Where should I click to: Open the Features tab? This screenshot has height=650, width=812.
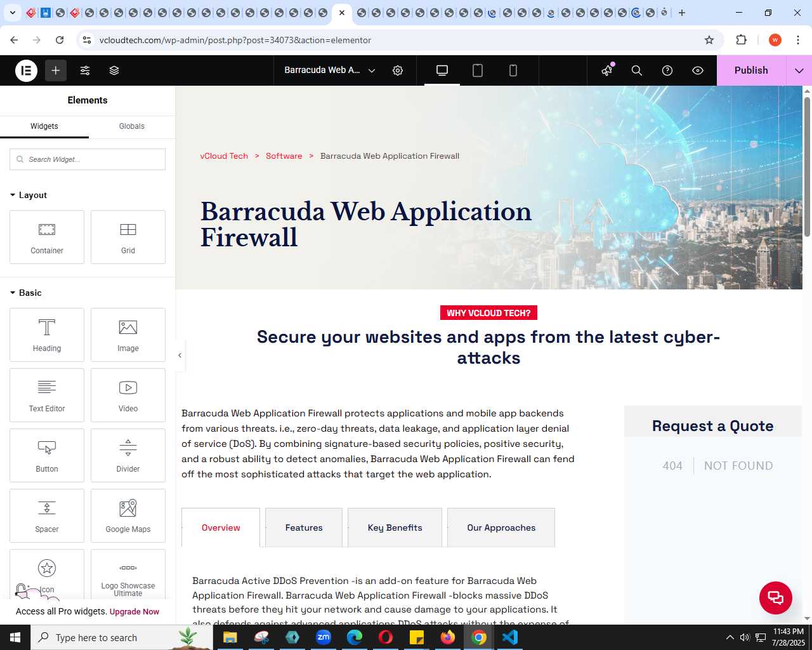click(304, 527)
